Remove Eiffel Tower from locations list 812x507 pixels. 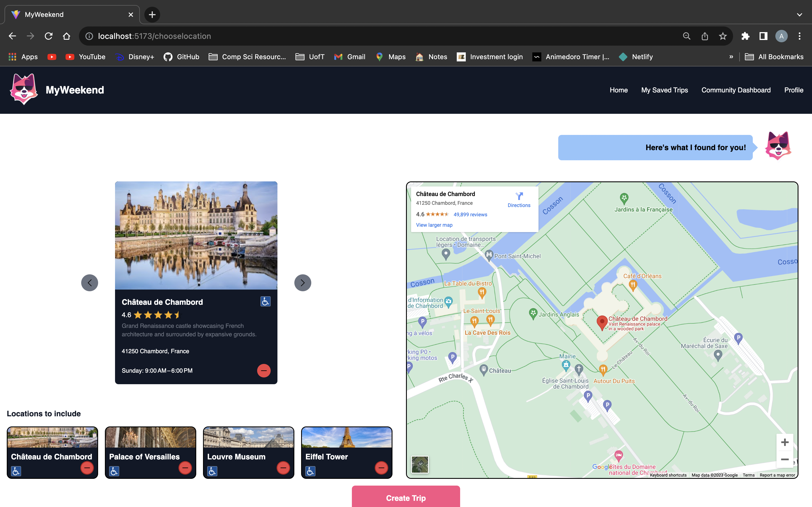coord(381,468)
